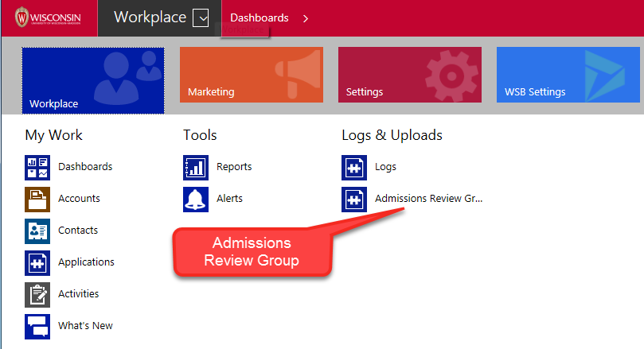Expand the chevron next to Dashboards

306,18
